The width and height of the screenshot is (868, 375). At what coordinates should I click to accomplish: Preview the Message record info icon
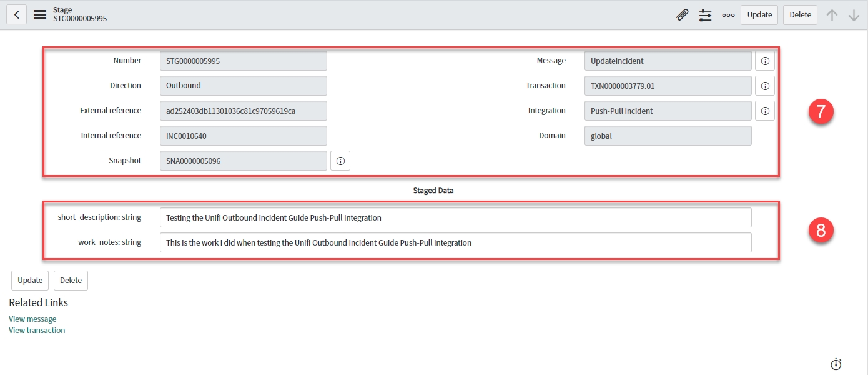click(765, 61)
